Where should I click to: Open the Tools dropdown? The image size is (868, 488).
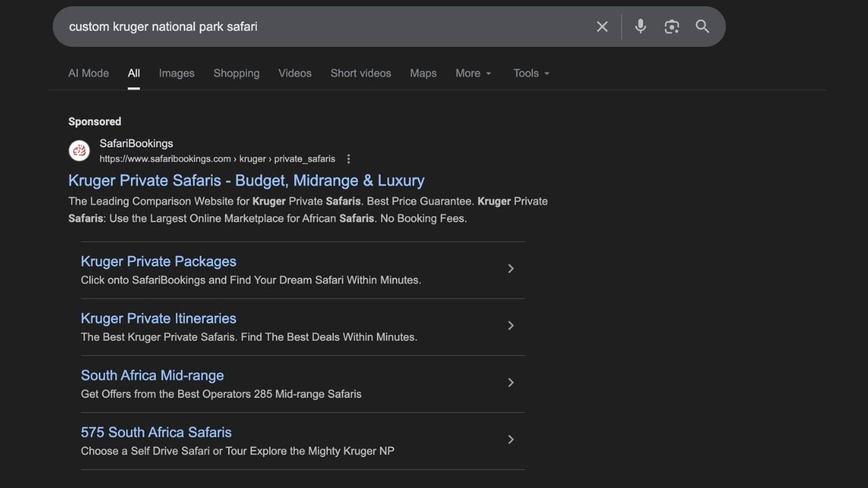531,73
